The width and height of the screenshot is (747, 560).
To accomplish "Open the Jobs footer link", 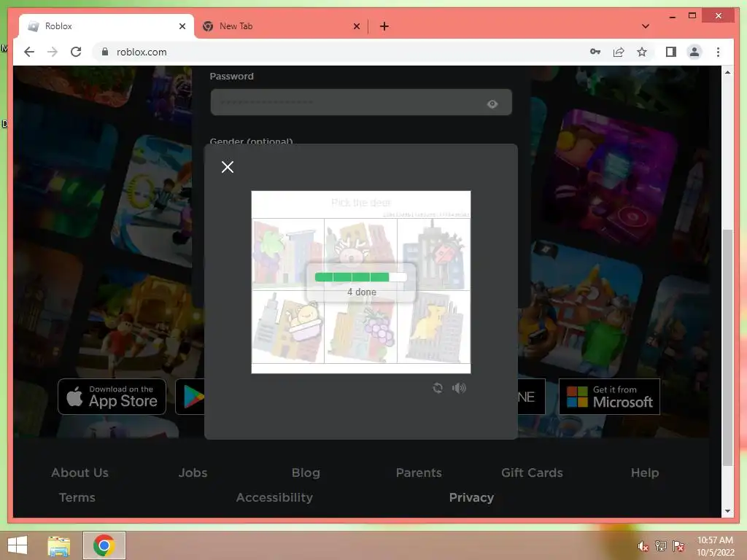I will [193, 472].
